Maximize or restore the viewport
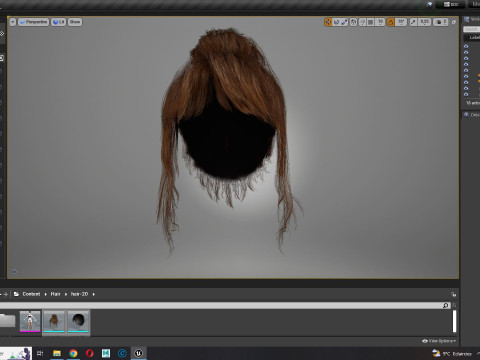This screenshot has height=360, width=480. pyautogui.click(x=454, y=22)
